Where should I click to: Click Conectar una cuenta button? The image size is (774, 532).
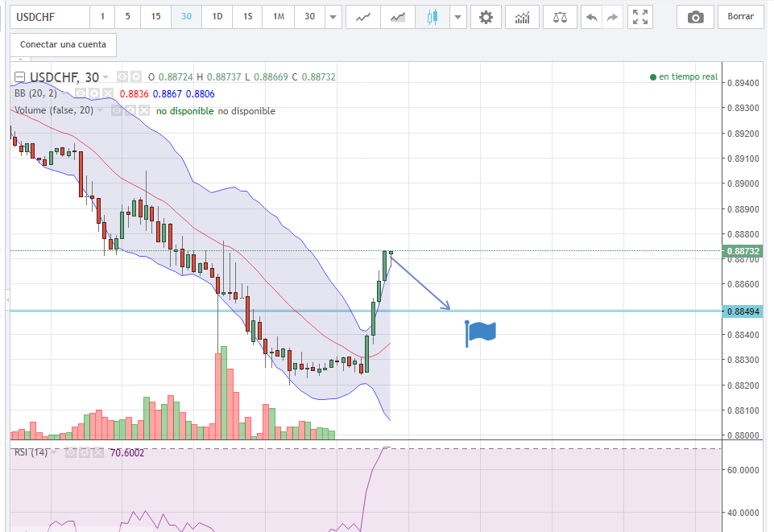63,45
